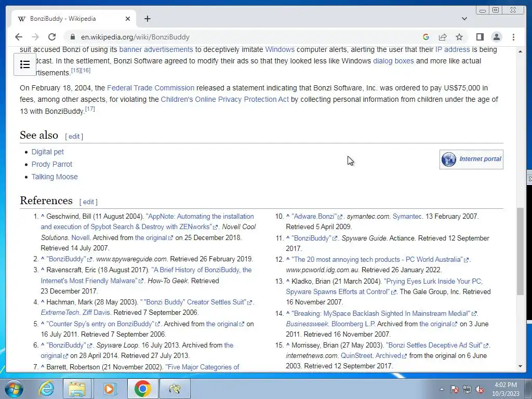Jump back from reference 2 caret
The width and height of the screenshot is (532, 399).
pos(43,259)
